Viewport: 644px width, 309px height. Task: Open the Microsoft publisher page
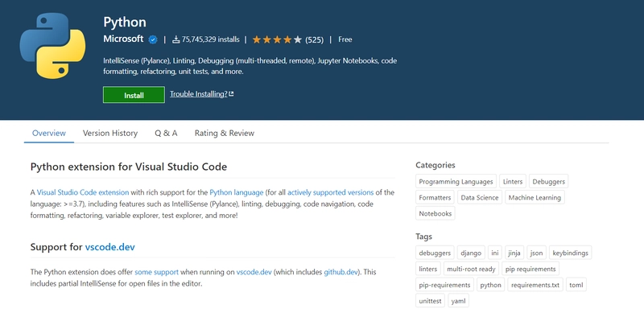(123, 39)
